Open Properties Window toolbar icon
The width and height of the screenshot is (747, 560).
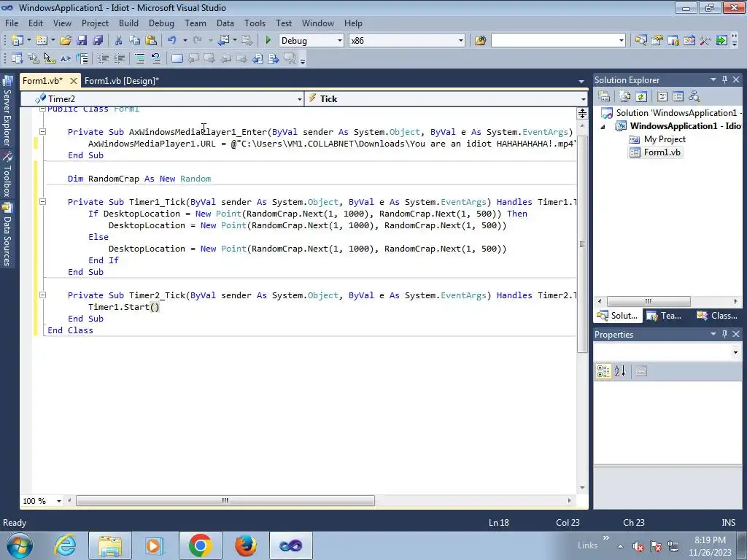(657, 41)
